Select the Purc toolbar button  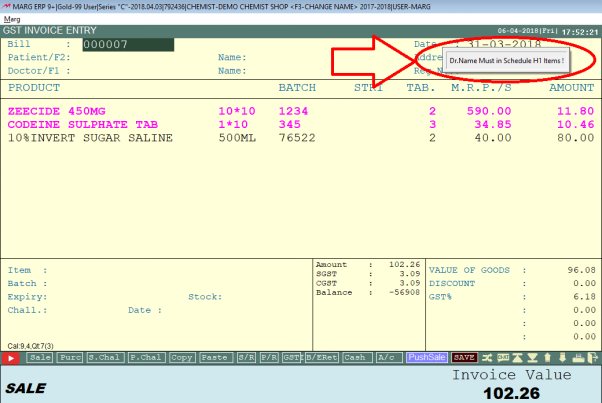(x=70, y=357)
